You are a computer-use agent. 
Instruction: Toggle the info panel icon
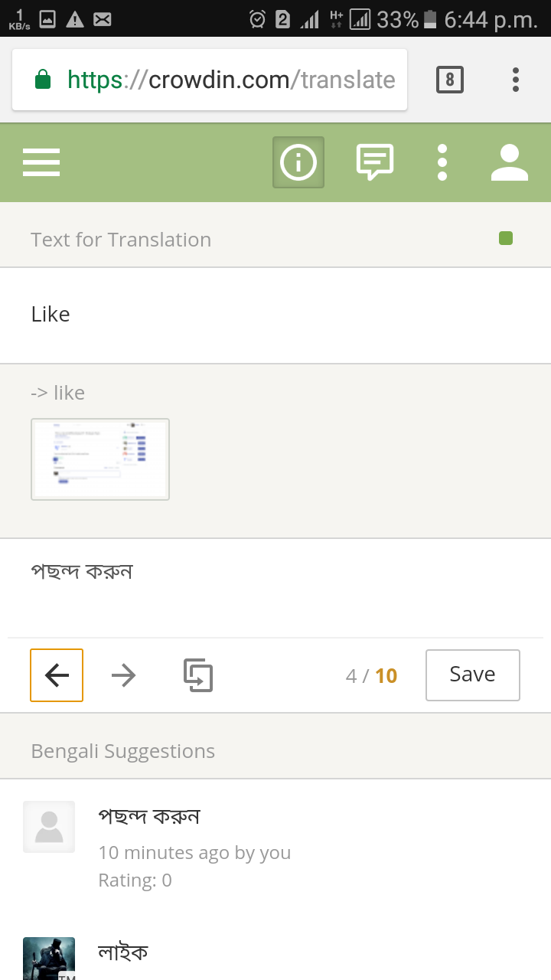298,162
